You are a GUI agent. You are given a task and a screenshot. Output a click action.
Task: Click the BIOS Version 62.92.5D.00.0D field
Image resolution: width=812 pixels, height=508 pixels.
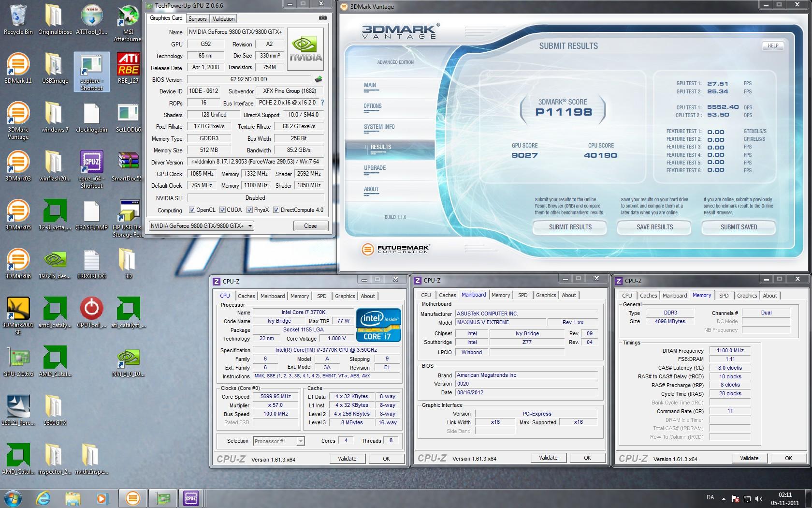point(248,79)
